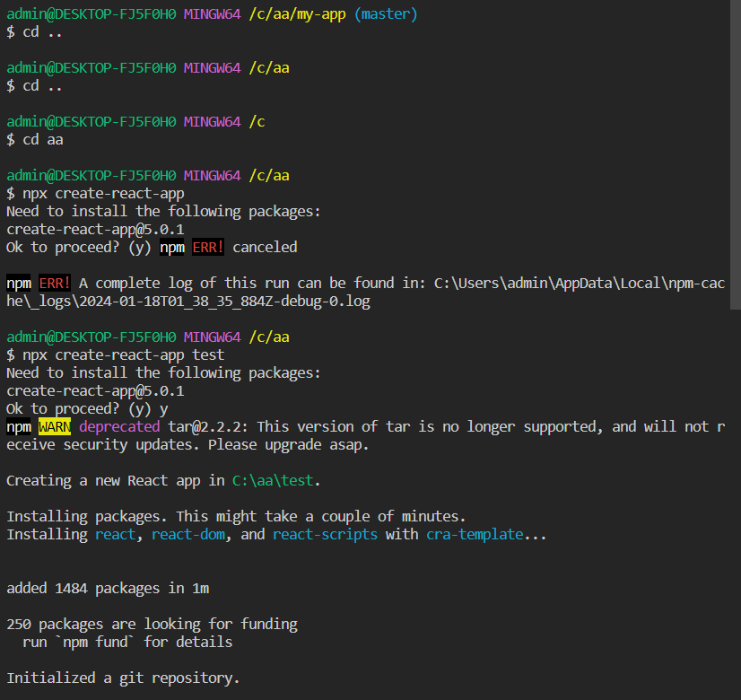Click log filename '2024-01-18T01_38_35_884Z-debug-0.log'

(x=224, y=302)
